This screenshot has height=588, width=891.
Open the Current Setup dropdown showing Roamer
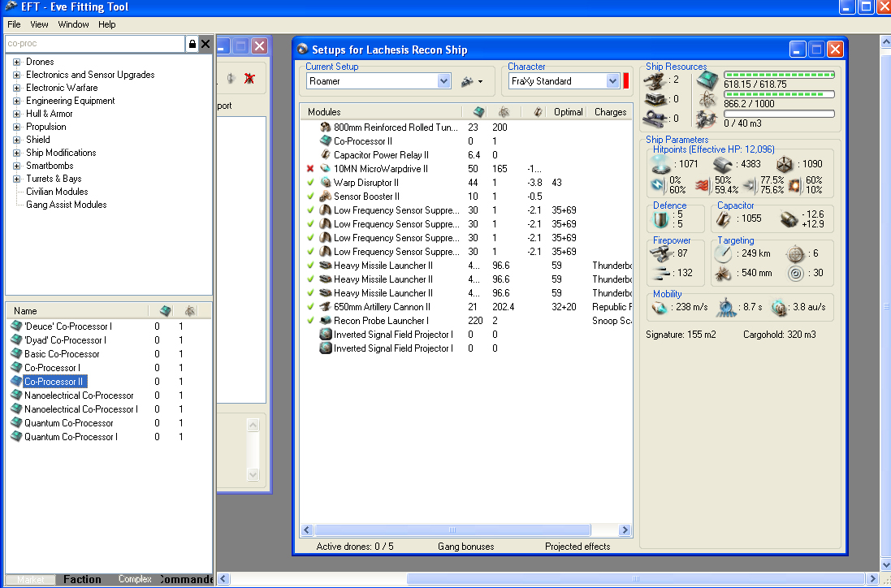[443, 81]
